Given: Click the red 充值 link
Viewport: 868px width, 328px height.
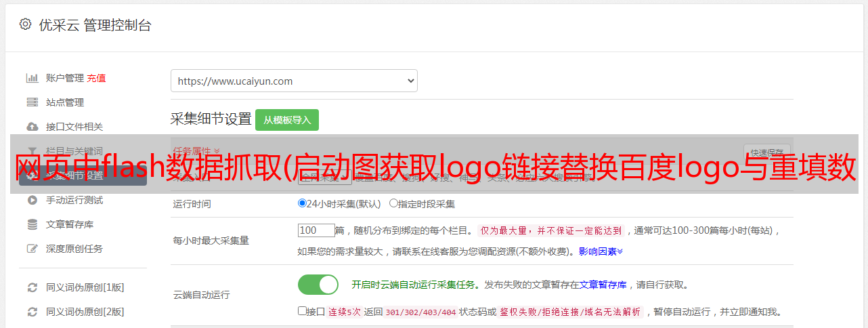Looking at the screenshot, I should click(96, 78).
